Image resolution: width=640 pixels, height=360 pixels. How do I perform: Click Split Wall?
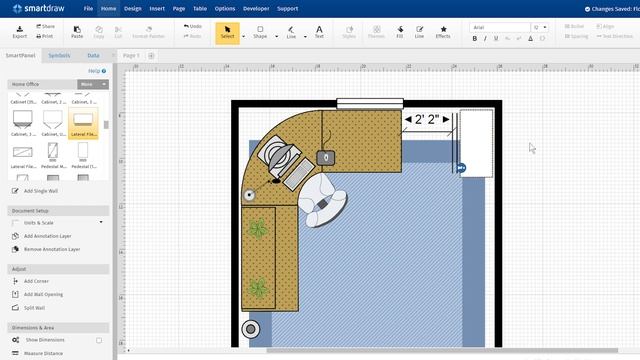[29, 308]
